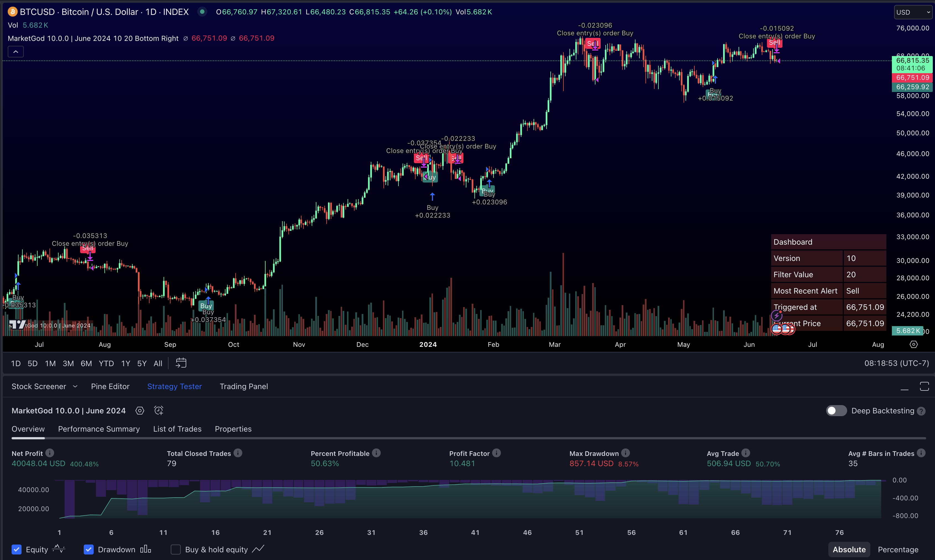The image size is (935, 560).
Task: Expand the Stock Screener dropdown arrow
Action: (75, 386)
